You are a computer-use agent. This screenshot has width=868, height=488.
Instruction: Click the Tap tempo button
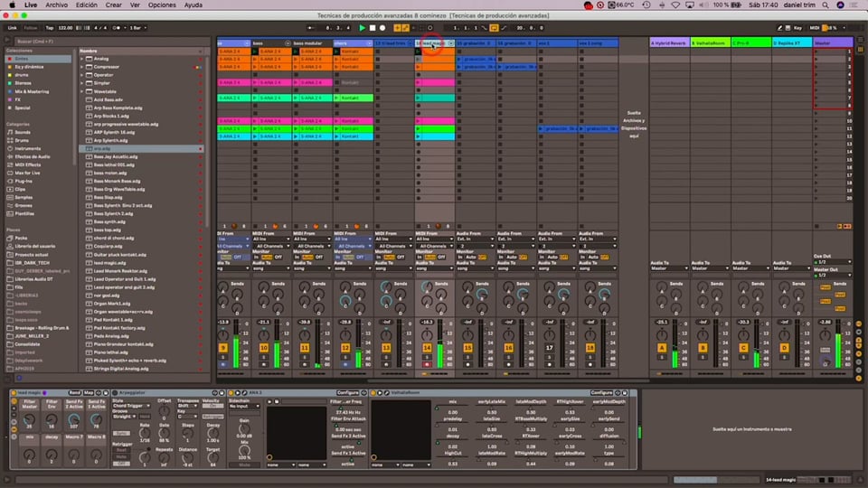(49, 28)
